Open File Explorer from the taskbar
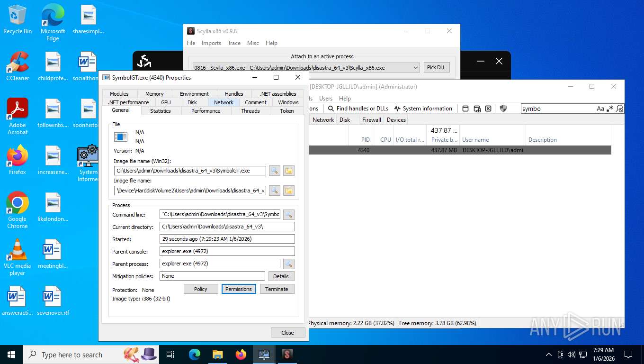 click(217, 355)
